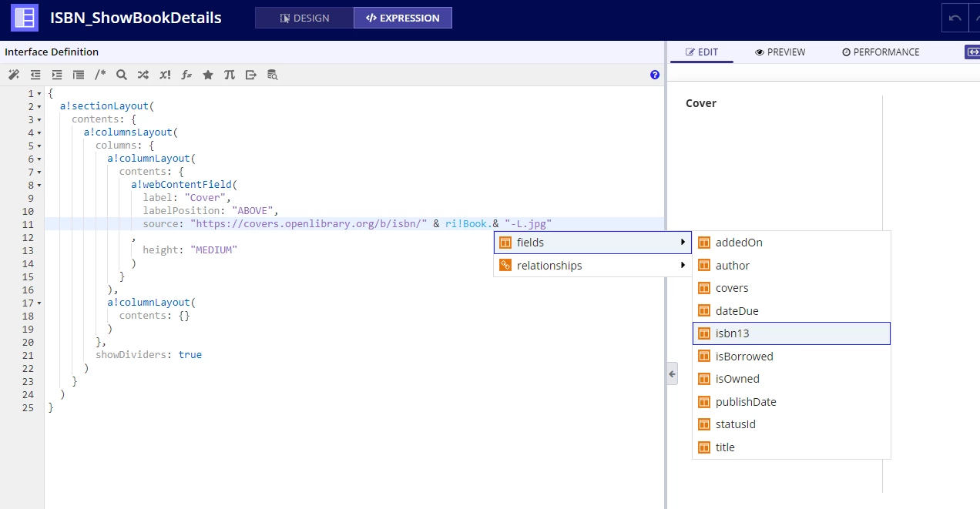Toggle the wide view arrows button
Image resolution: width=980 pixels, height=509 pixels.
tap(972, 52)
